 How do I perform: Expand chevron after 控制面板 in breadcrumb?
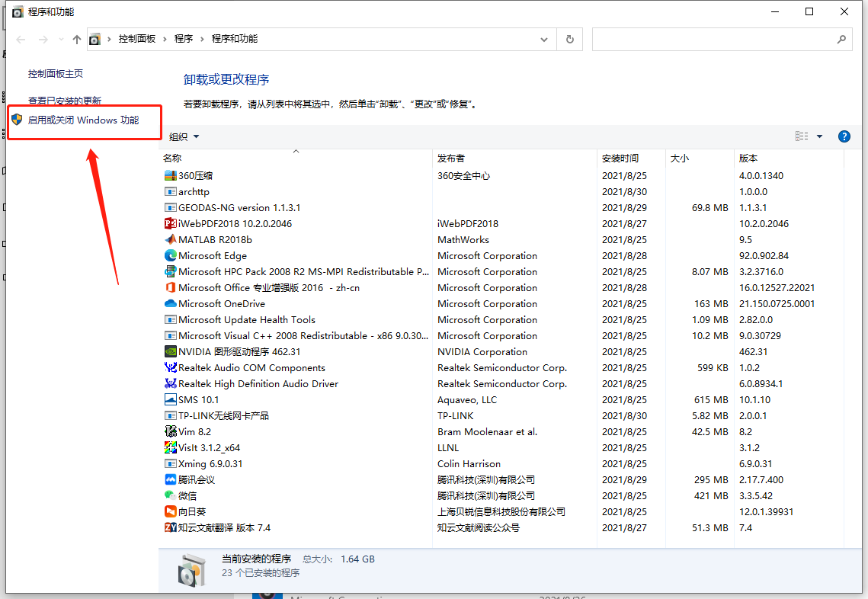[165, 39]
